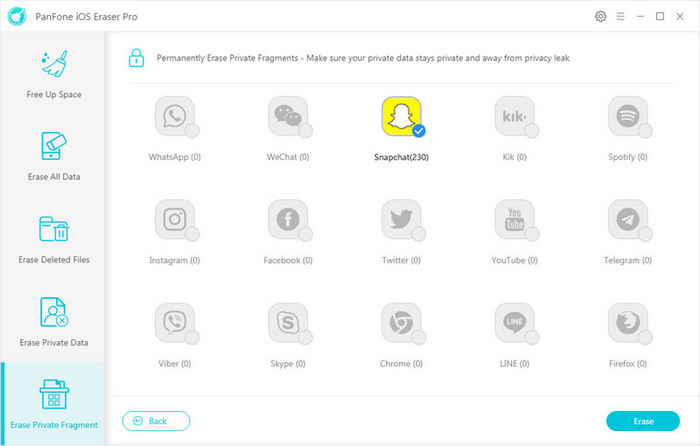Select the WeChat app icon
This screenshot has height=446, width=700.
pos(288,116)
